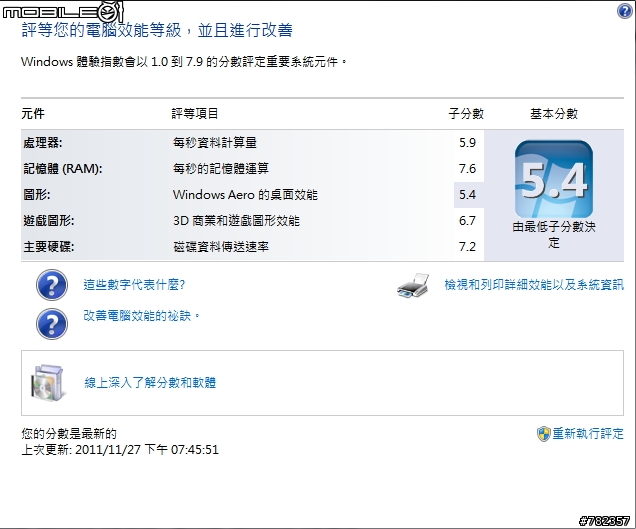This screenshot has height=529, width=636.
Task: Click the shield icon next to 重新執行評定
Action: coord(544,434)
